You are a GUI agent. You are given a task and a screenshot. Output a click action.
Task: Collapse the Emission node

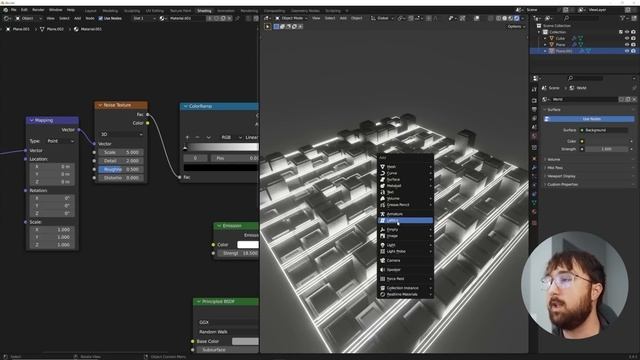219,226
